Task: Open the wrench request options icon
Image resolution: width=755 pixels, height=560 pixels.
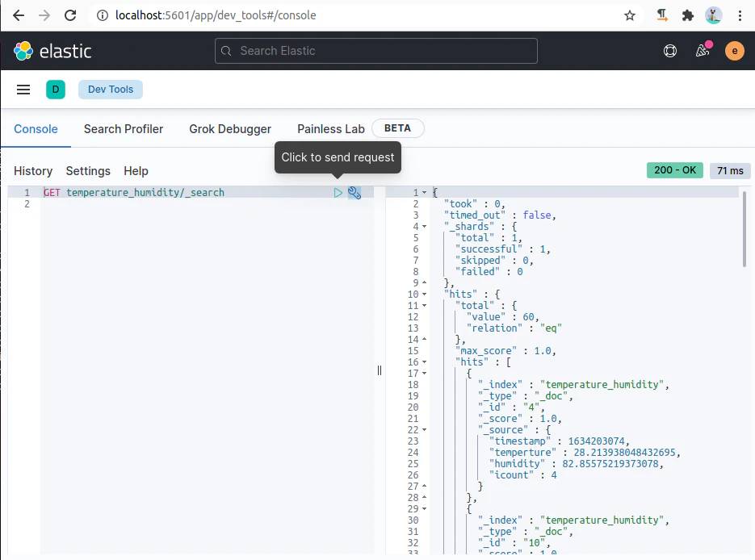Action: 354,193
